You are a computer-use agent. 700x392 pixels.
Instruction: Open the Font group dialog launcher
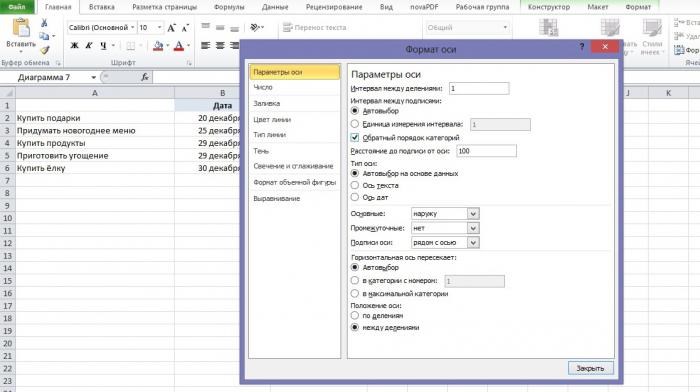[189, 63]
